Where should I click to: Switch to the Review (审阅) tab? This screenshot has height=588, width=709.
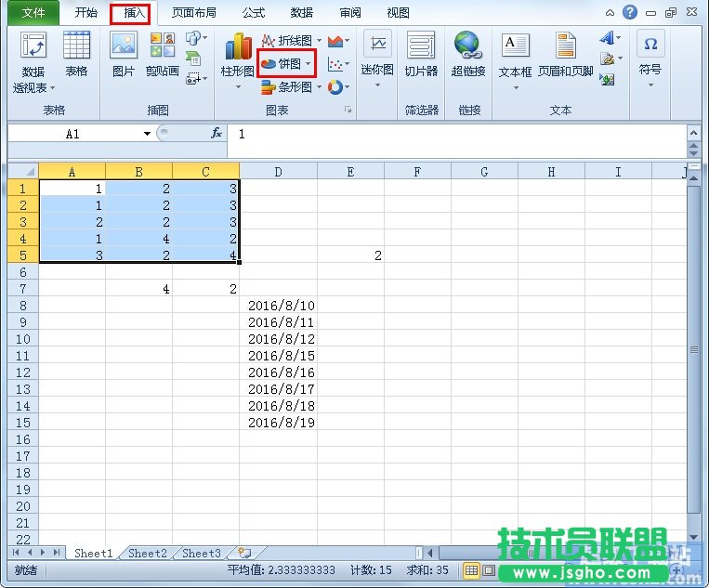click(x=350, y=13)
